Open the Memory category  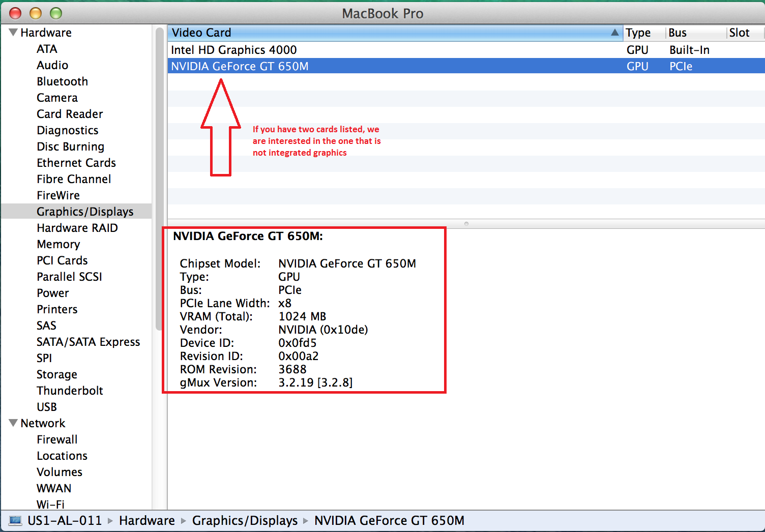pos(58,244)
